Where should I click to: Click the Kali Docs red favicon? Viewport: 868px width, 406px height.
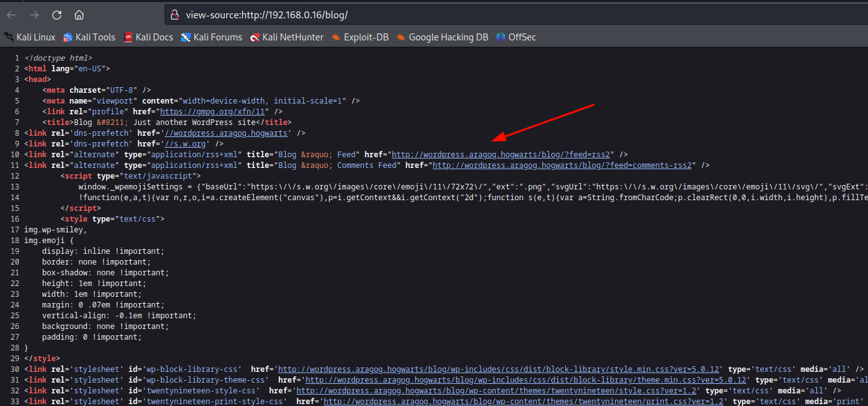click(x=129, y=37)
